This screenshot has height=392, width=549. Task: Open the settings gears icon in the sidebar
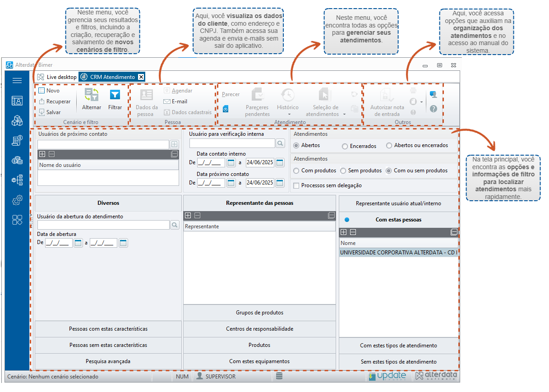[x=17, y=200]
